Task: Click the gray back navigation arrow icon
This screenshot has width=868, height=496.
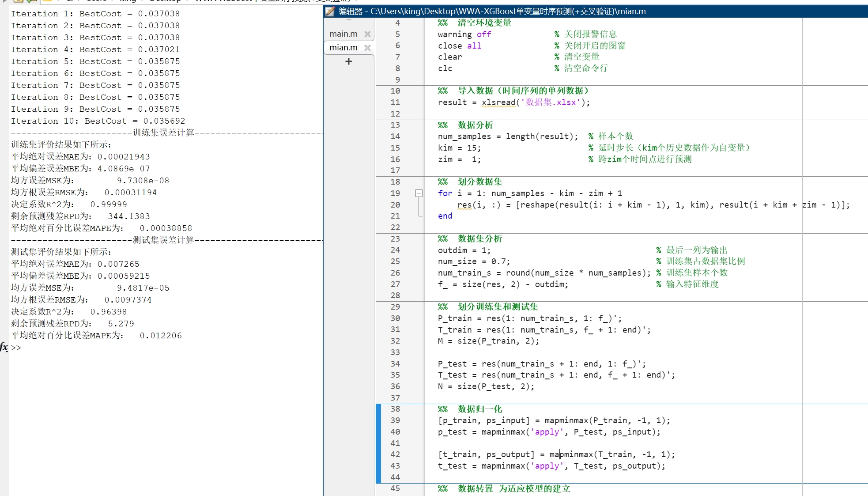Action: (4, 1)
